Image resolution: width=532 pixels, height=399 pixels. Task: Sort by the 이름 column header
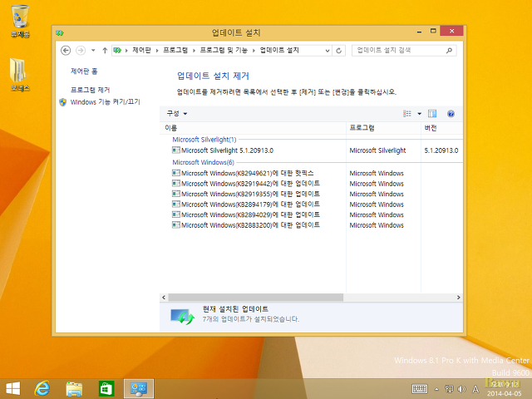253,128
